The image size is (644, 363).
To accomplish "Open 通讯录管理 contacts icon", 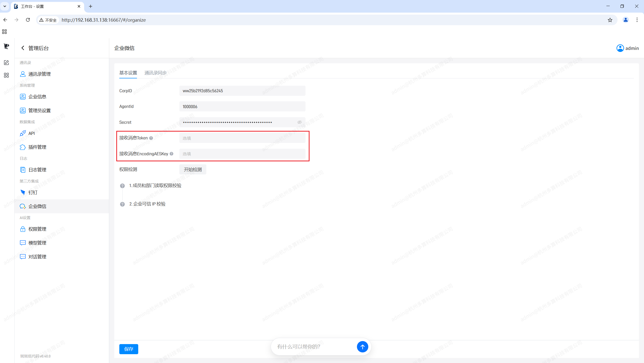I will pos(23,74).
